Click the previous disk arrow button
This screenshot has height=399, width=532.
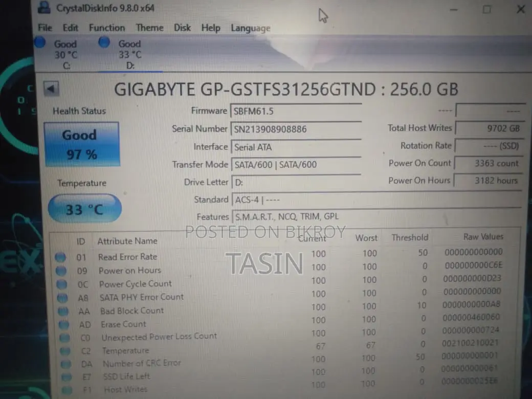(51, 89)
